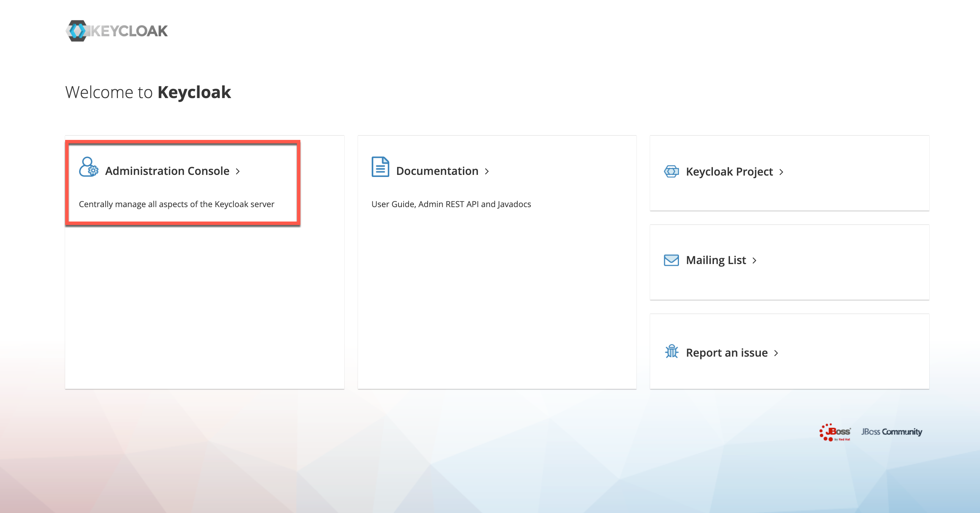Click the Report an issue bug icon
Viewport: 980px width, 513px height.
[671, 351]
